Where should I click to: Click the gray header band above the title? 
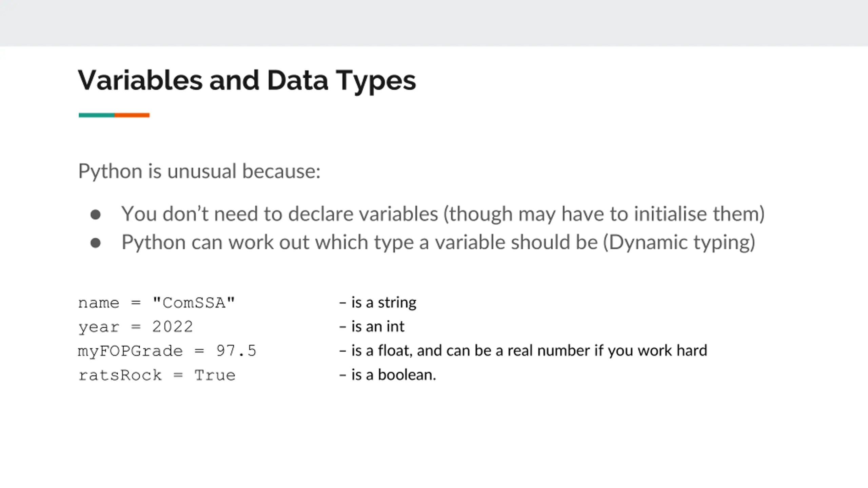point(434,23)
